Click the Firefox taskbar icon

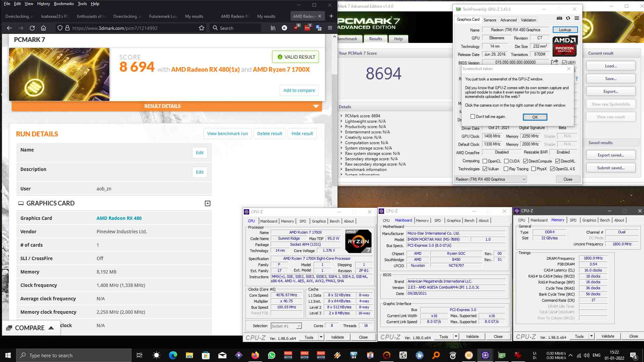click(255, 355)
